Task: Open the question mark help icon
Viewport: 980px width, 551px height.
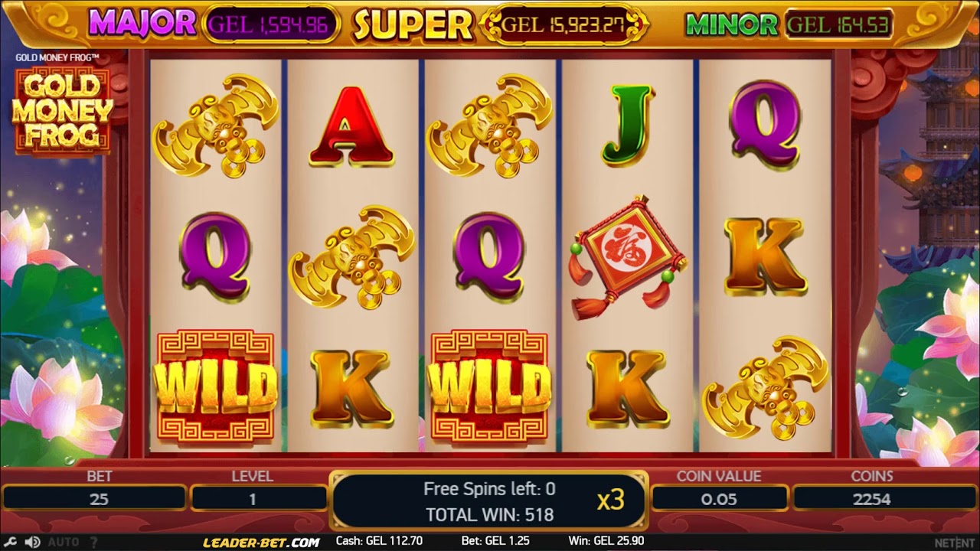Action: click(93, 542)
